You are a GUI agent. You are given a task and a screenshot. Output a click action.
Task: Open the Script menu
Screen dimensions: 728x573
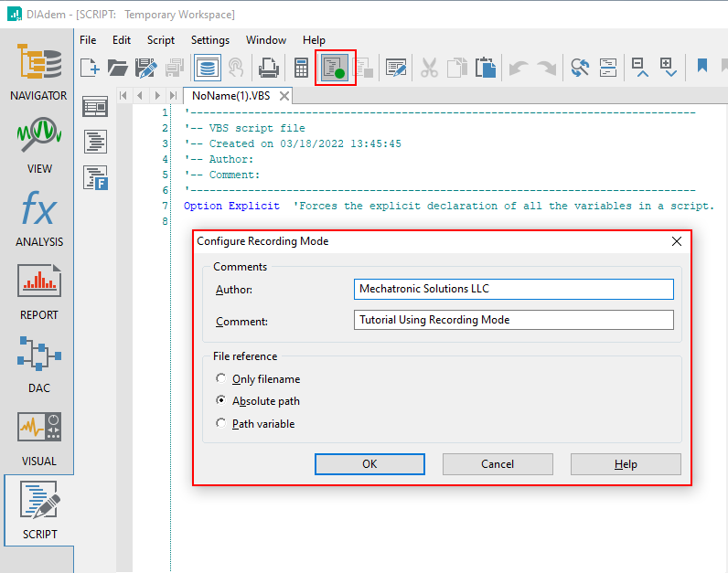[161, 40]
